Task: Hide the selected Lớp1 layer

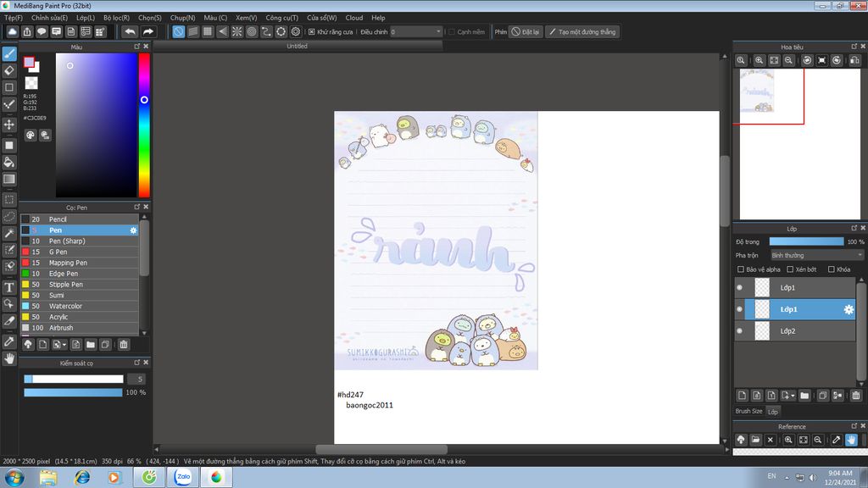Action: (739, 309)
